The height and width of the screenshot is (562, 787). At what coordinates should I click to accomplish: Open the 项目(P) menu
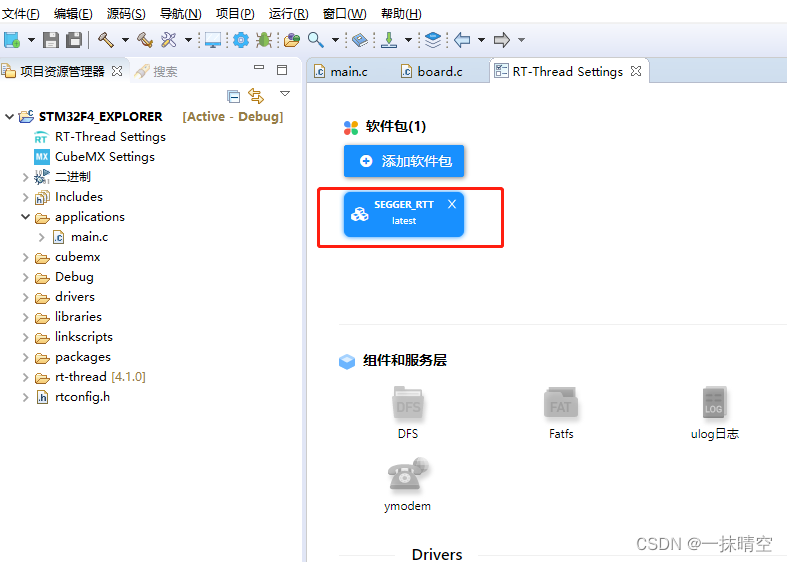235,14
